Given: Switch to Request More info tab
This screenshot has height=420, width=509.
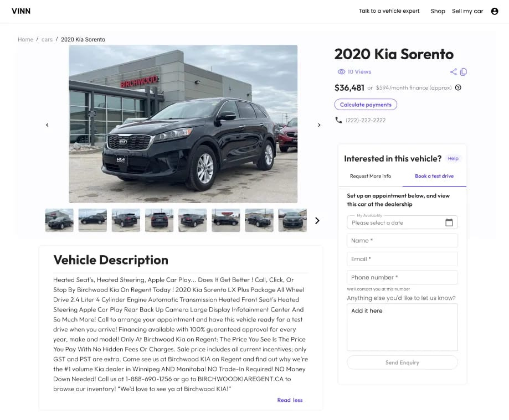Looking at the screenshot, I should [x=371, y=176].
